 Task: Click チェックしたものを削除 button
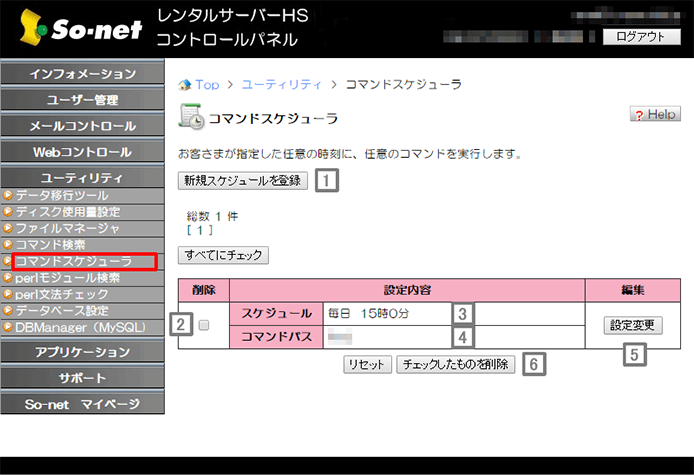pos(457,365)
